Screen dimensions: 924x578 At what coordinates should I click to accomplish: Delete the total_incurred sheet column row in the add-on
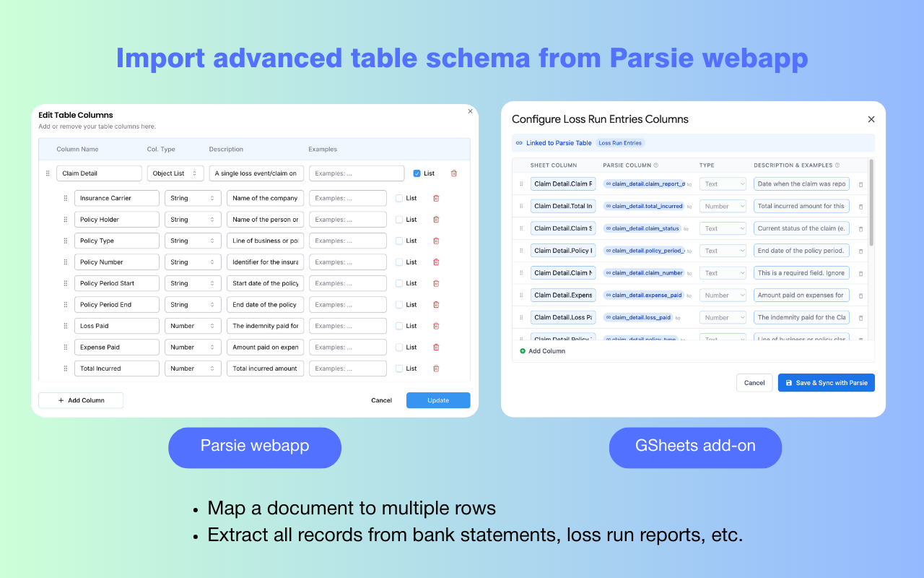pos(860,207)
